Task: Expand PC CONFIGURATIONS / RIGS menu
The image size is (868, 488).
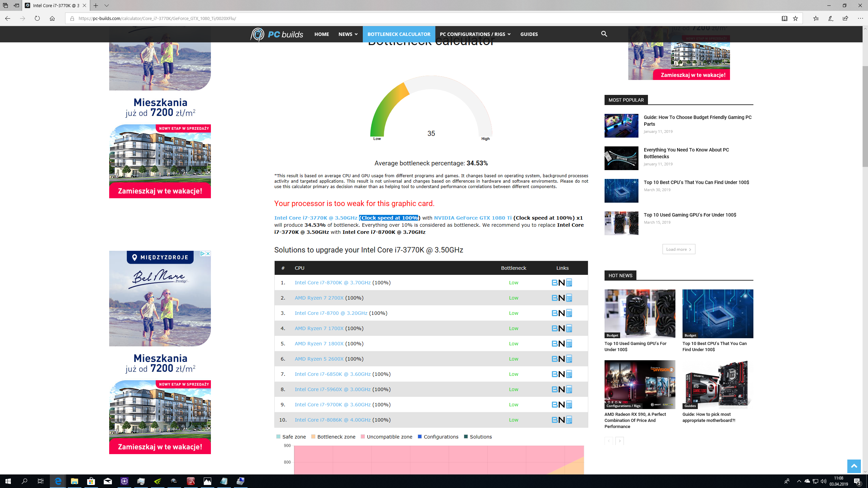Action: point(475,34)
